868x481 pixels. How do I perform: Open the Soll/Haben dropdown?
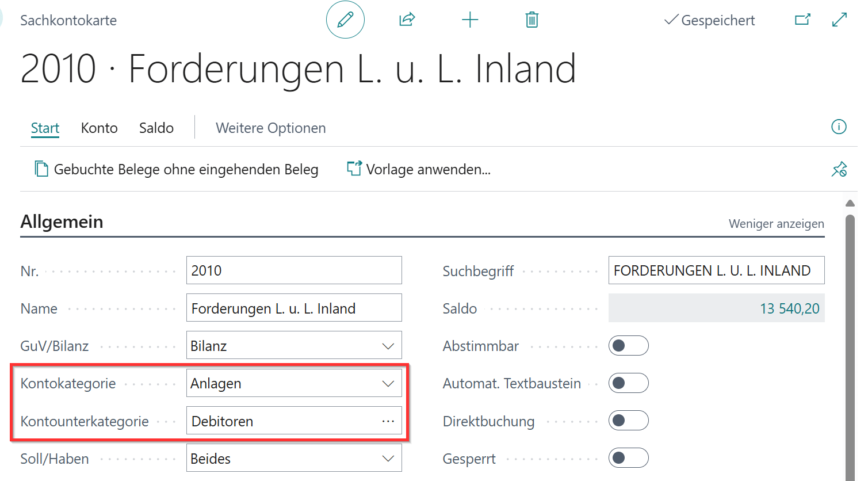tap(294, 459)
